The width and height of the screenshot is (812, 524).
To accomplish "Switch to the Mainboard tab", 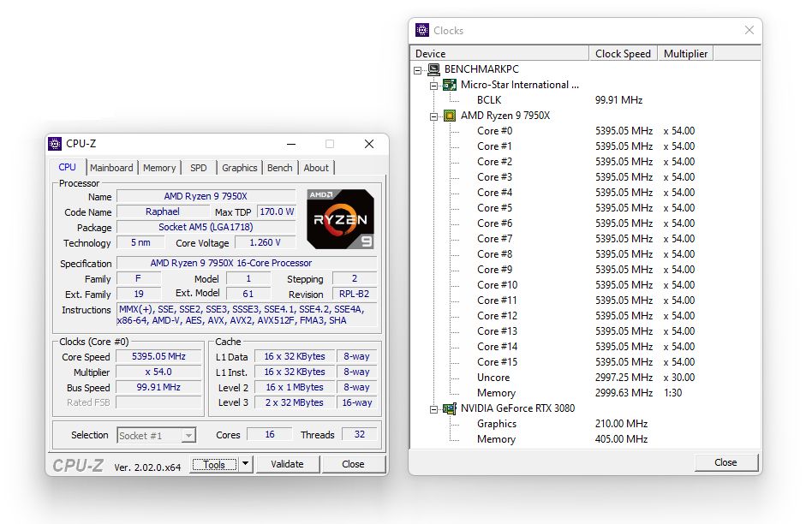I will [x=111, y=168].
